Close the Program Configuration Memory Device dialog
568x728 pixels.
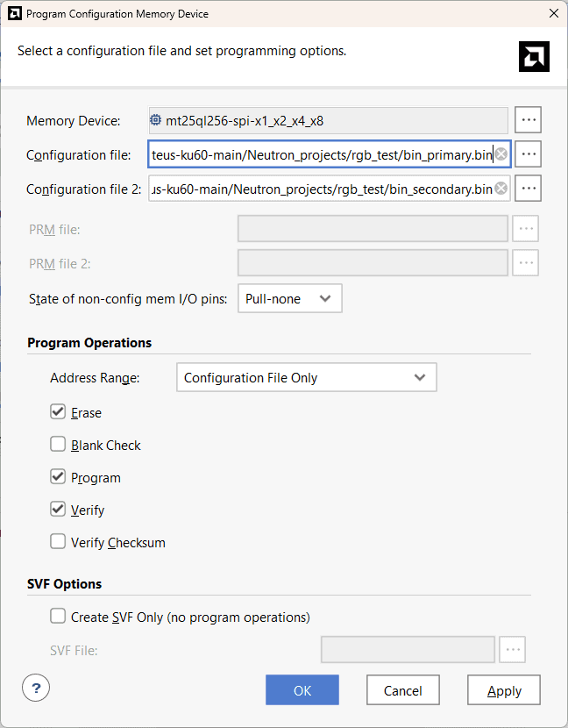pyautogui.click(x=552, y=14)
